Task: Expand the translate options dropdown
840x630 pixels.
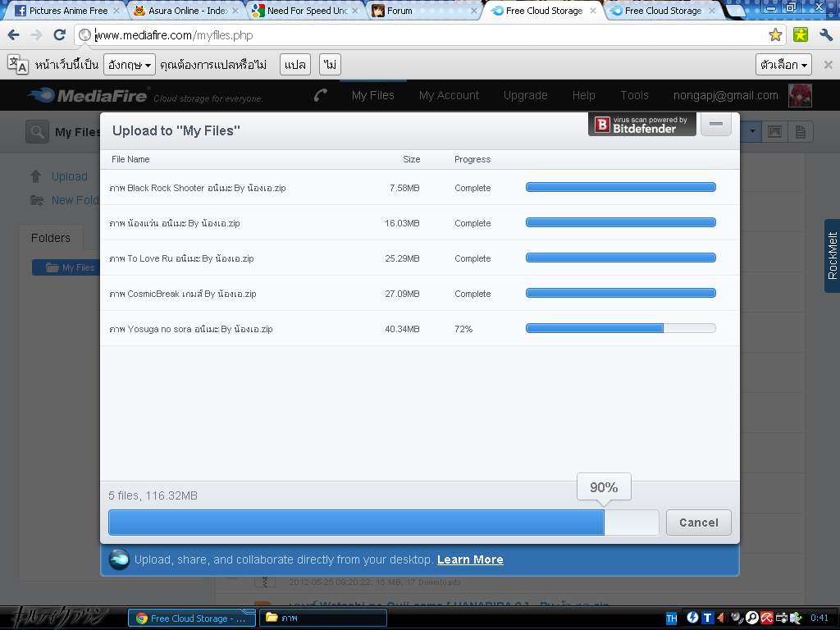Action: click(784, 65)
